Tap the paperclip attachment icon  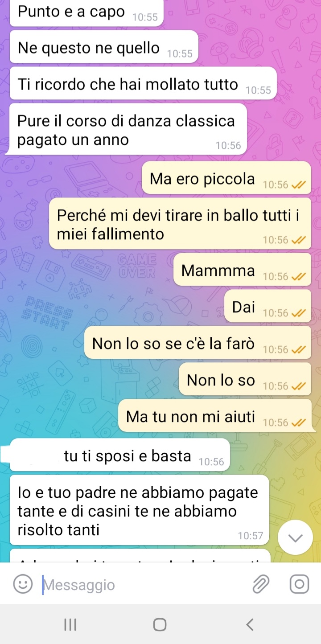click(x=261, y=584)
